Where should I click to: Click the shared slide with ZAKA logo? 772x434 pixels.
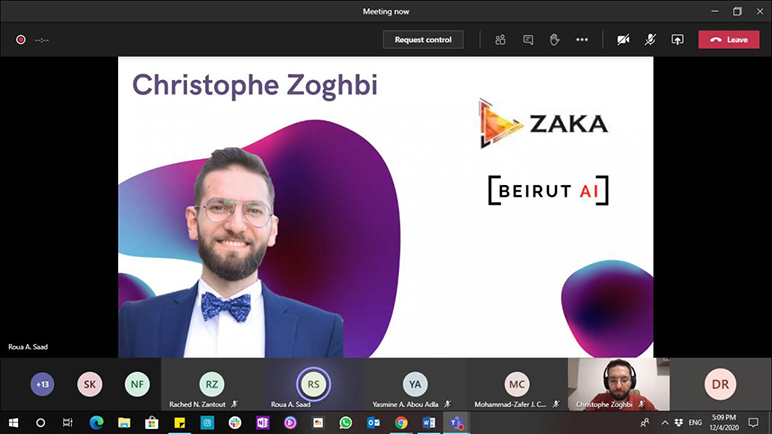click(x=386, y=207)
